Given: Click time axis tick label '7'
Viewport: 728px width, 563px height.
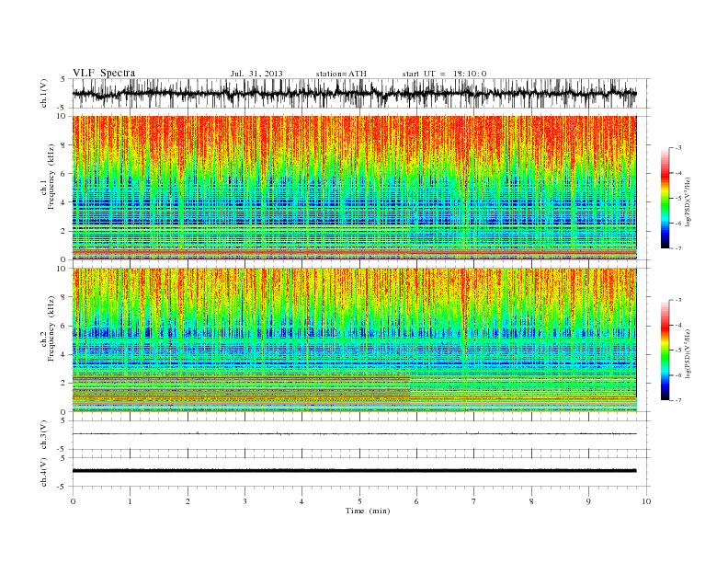Looking at the screenshot, I should click(x=474, y=501).
